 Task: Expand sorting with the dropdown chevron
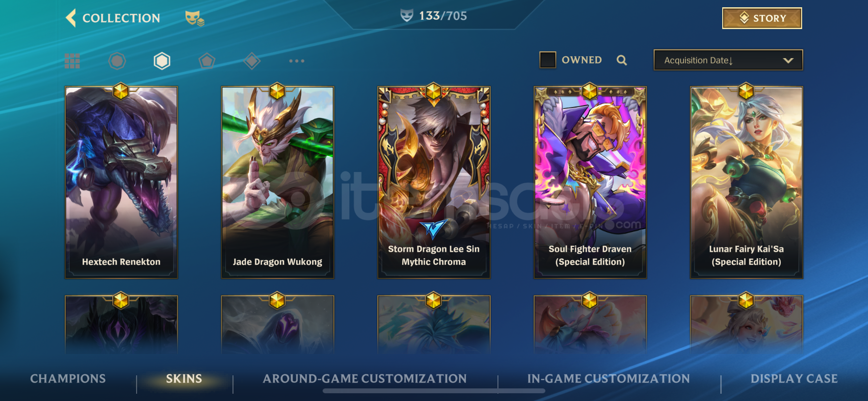[x=788, y=61]
